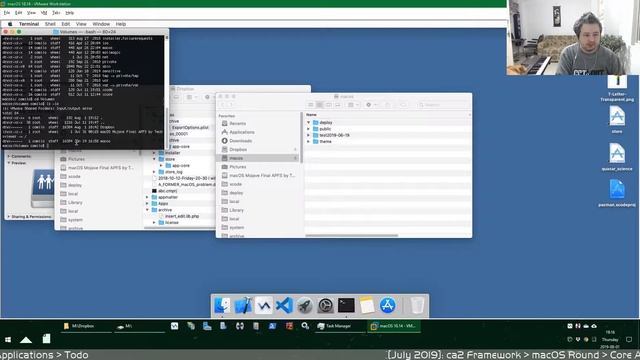Expand the public folder disclosure triangle

[x=309, y=129]
